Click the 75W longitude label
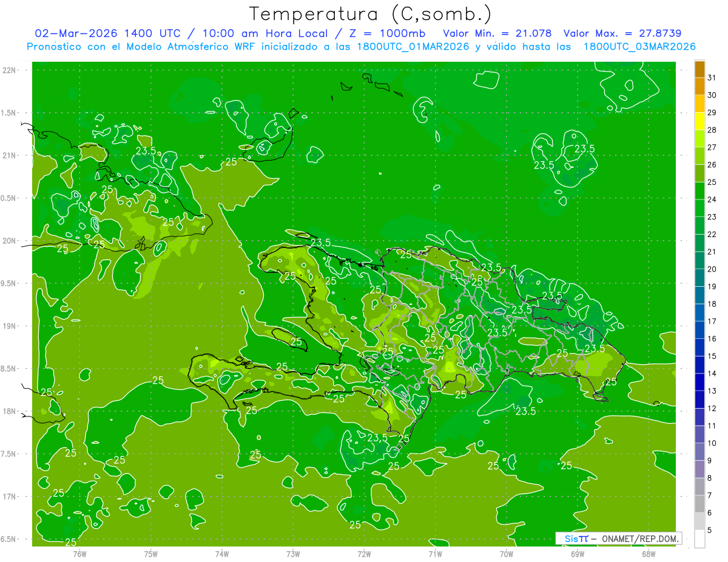This screenshot has width=728, height=562. pos(151,554)
